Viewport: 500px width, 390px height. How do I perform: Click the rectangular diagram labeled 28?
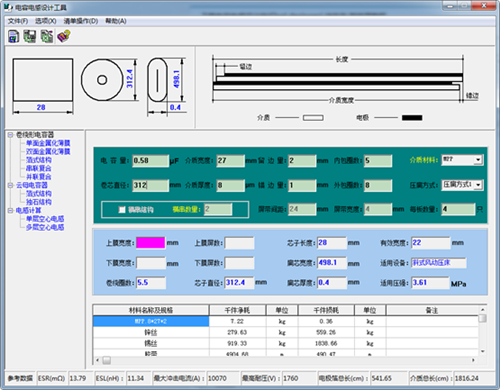pyautogui.click(x=43, y=80)
